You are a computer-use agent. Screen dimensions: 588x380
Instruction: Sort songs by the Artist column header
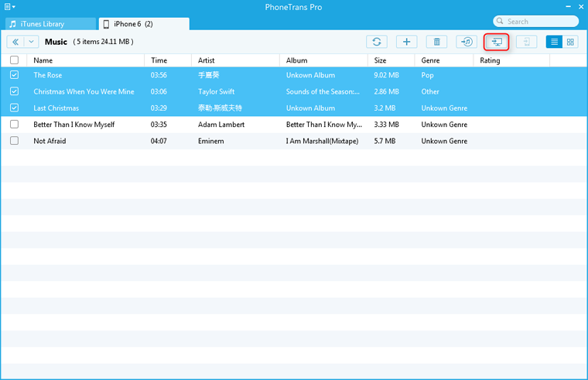pos(206,60)
